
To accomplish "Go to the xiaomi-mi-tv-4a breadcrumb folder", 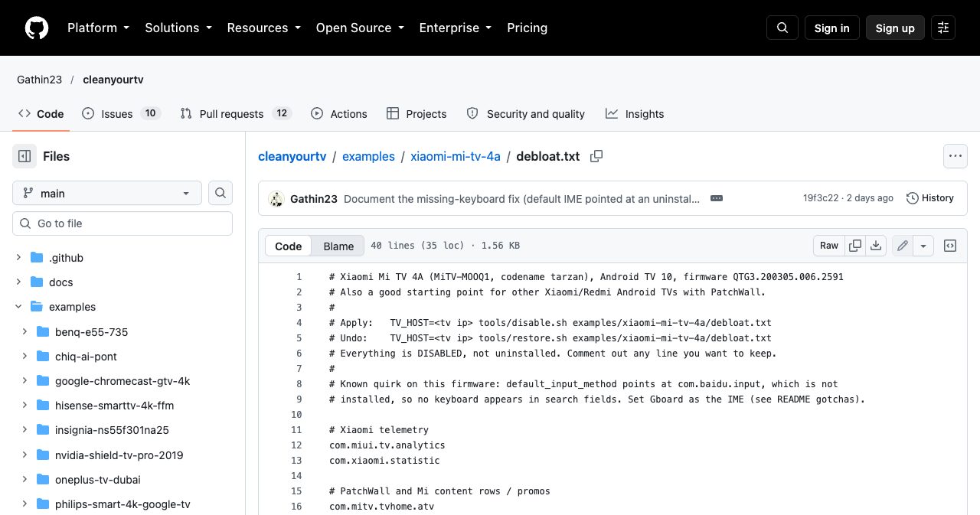I will 456,156.
